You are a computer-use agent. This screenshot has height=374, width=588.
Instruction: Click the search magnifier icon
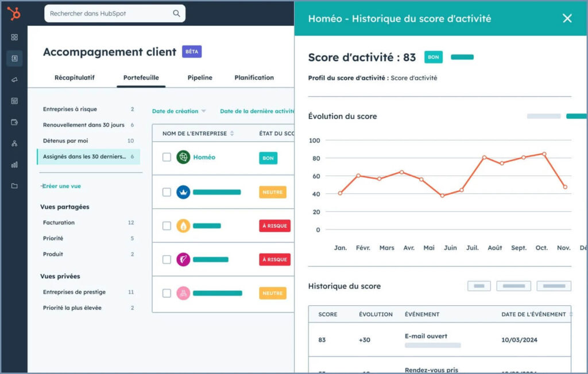[176, 13]
